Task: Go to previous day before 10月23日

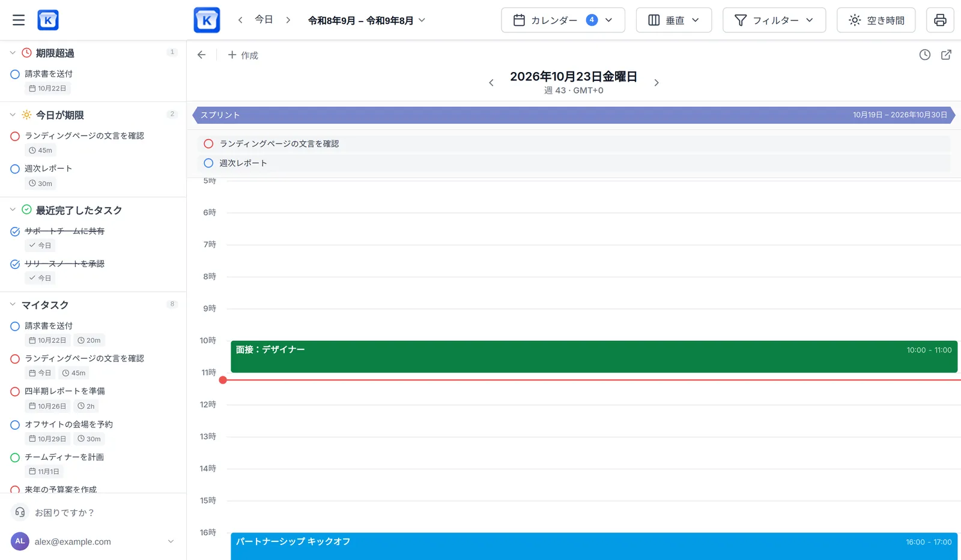Action: (491, 83)
